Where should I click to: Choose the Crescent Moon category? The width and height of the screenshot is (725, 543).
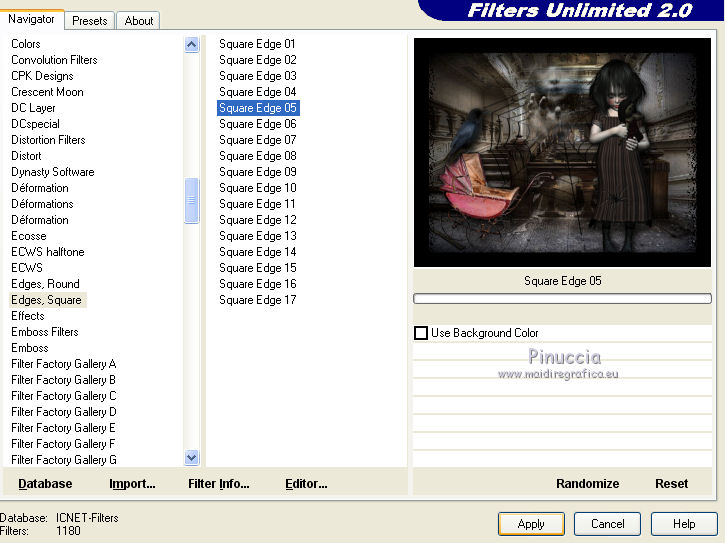tap(47, 92)
